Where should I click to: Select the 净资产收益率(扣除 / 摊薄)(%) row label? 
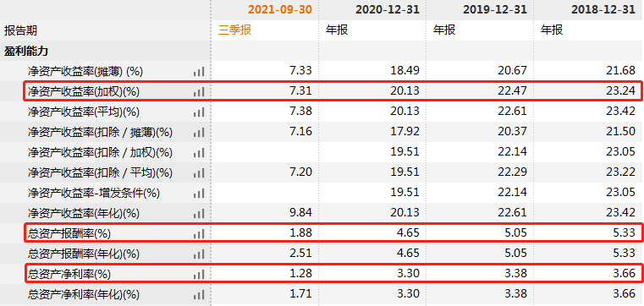tap(100, 133)
